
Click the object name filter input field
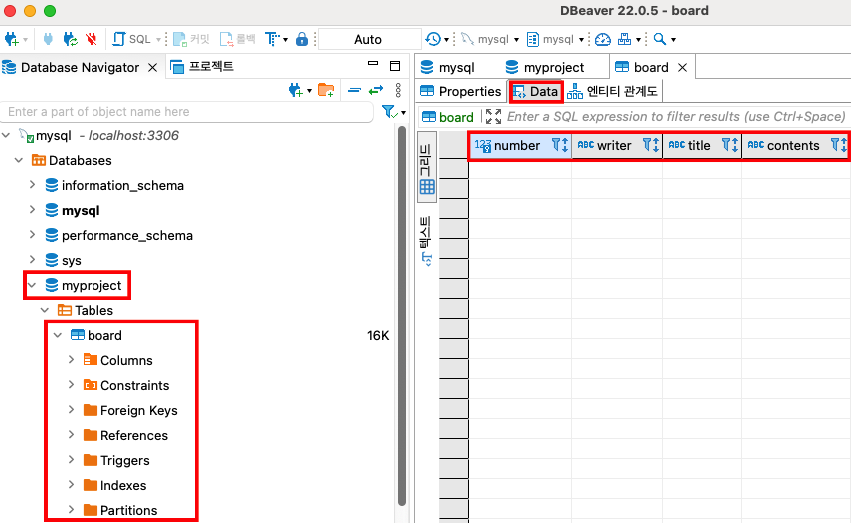[x=187, y=112]
